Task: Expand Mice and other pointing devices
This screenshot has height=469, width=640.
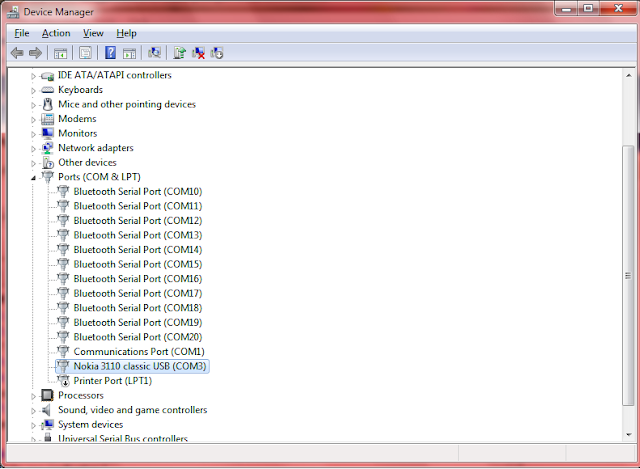Action: [x=33, y=105]
